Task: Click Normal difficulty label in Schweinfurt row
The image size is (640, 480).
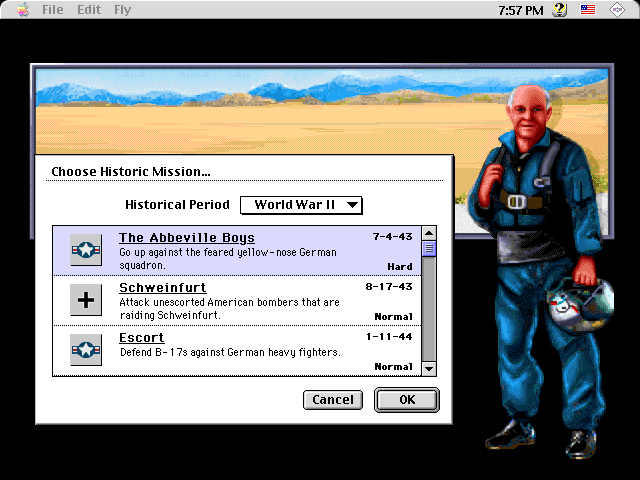Action: pos(393,317)
